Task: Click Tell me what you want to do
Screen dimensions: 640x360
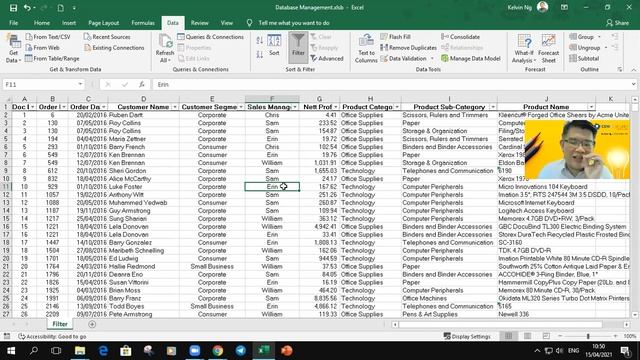Action: click(x=294, y=23)
